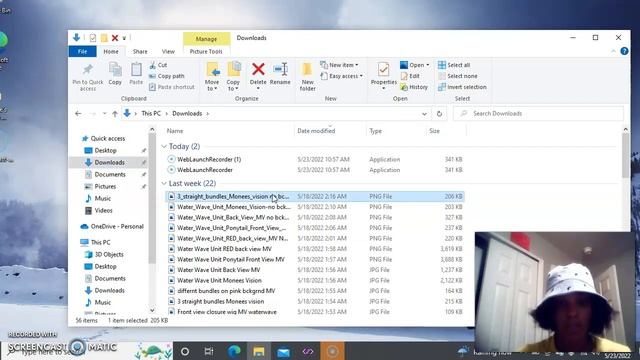
Task: Click the file list vertical scrollbar
Action: [x=625, y=155]
